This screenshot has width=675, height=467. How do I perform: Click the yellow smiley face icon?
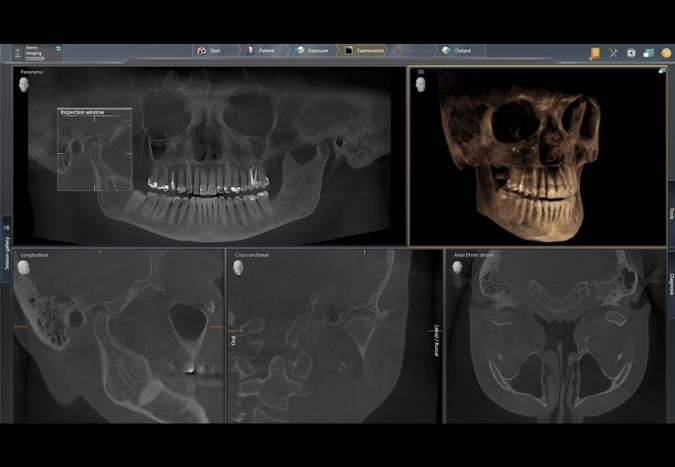click(666, 52)
